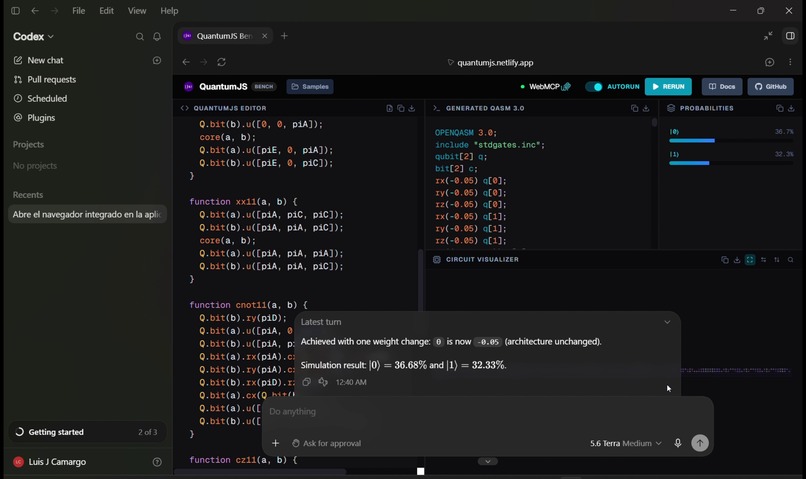806x479 pixels.
Task: Toggle the Codex sidebar panel icon
Action: coord(15,11)
